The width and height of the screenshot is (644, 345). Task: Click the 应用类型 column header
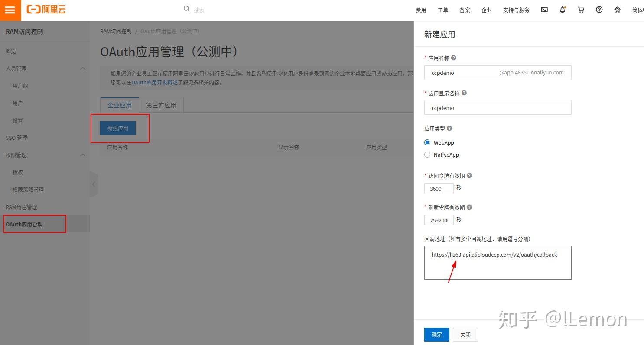(377, 147)
